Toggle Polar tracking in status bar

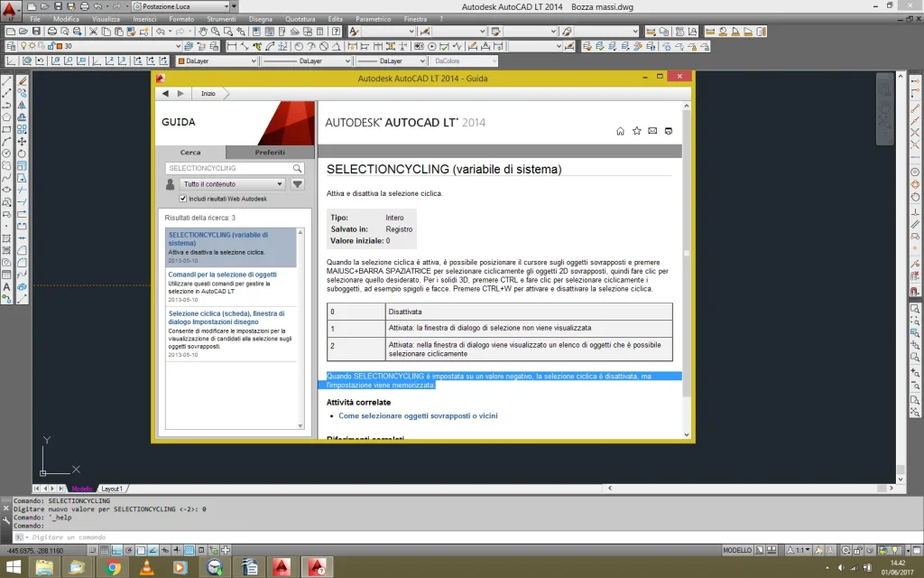coord(128,550)
